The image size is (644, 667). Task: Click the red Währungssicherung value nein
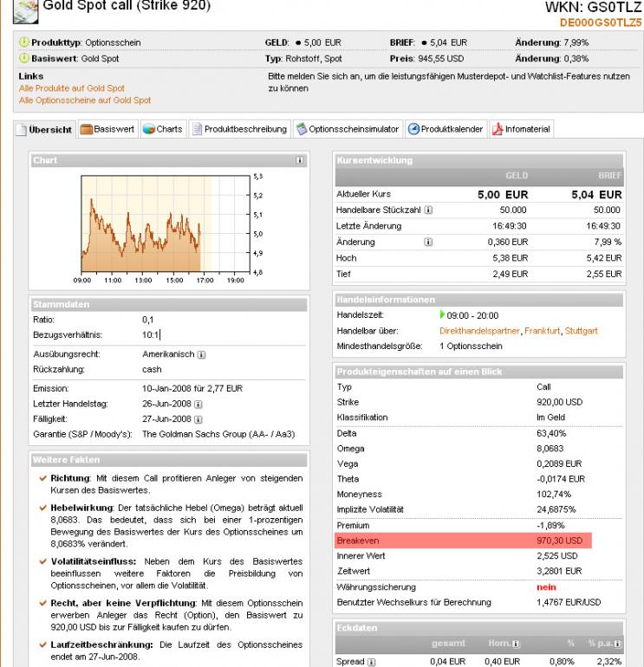546,587
